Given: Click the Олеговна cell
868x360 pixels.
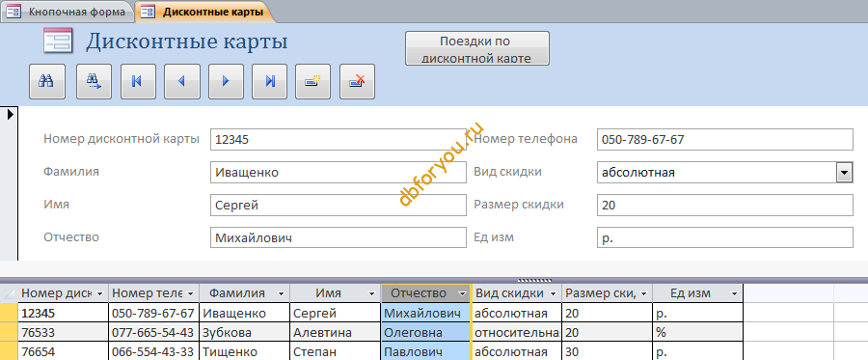Looking at the screenshot, I should pyautogui.click(x=425, y=332).
